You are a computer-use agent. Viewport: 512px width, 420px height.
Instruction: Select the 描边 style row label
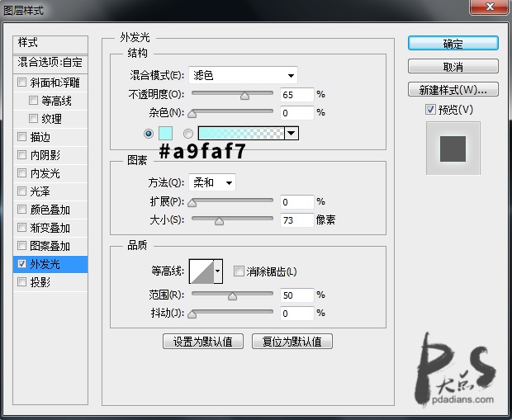(x=40, y=137)
